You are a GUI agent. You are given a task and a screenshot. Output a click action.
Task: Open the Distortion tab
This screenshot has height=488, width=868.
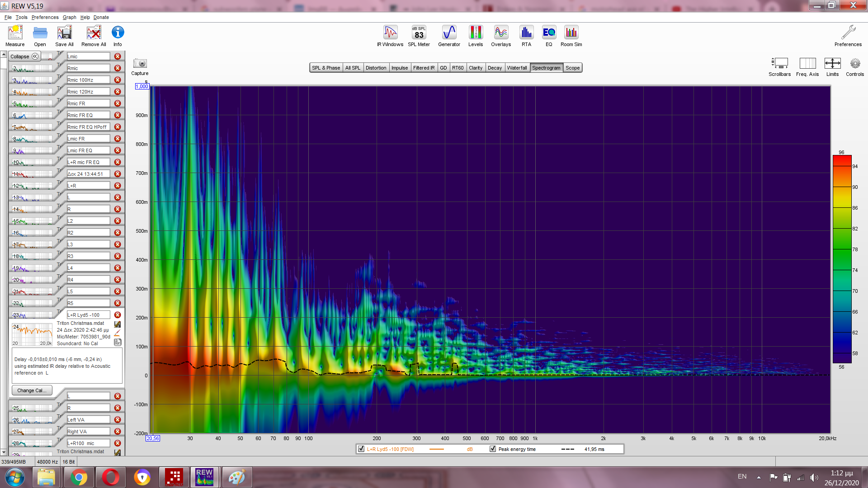click(376, 68)
